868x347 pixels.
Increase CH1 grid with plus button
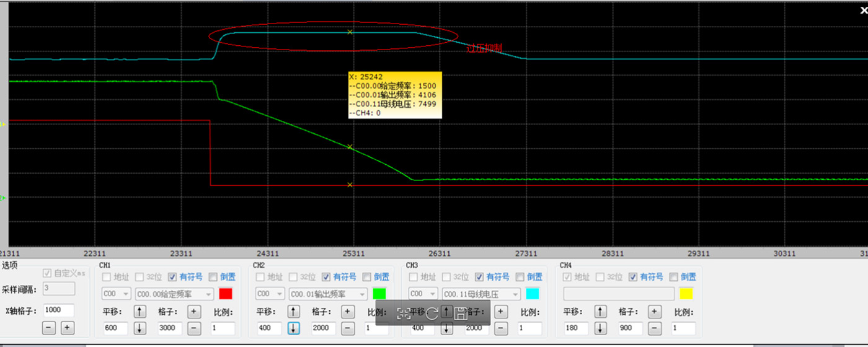(194, 312)
